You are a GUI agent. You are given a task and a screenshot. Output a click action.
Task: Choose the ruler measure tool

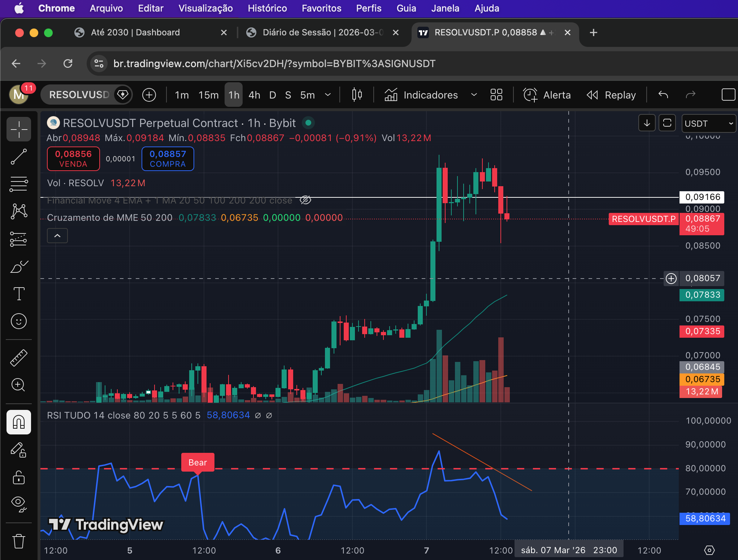tap(19, 358)
